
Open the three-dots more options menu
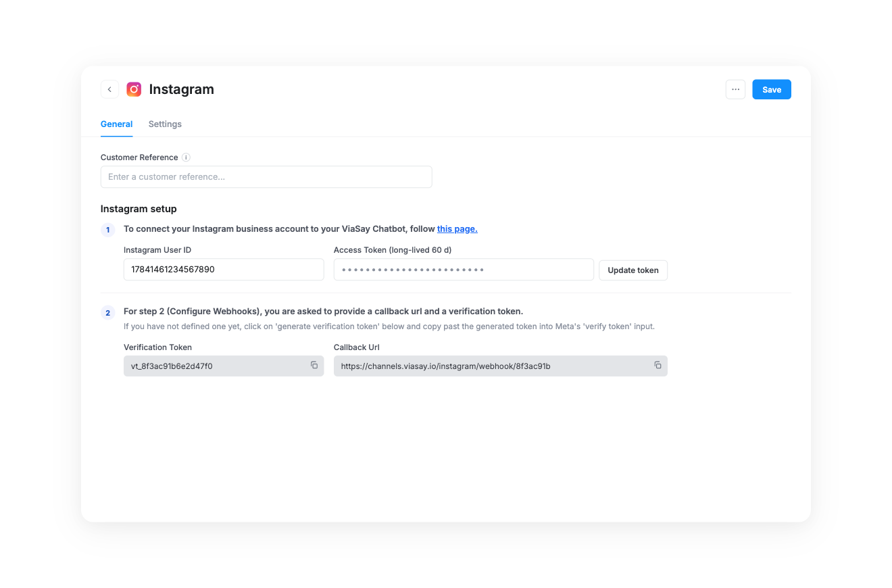[x=735, y=89]
